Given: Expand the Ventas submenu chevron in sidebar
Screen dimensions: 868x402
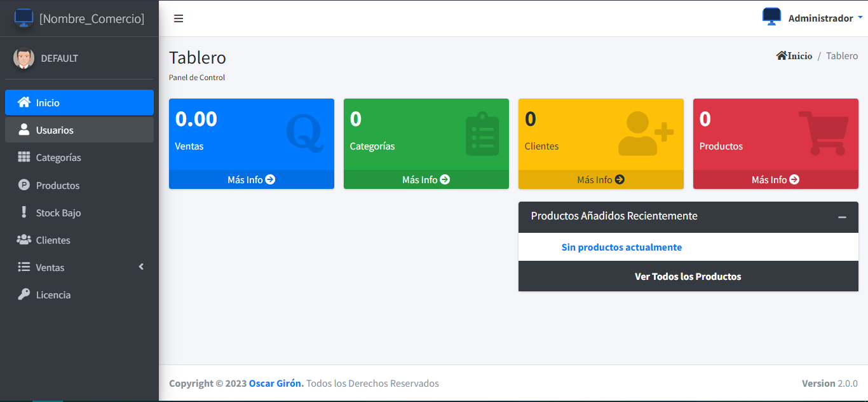Looking at the screenshot, I should point(141,267).
